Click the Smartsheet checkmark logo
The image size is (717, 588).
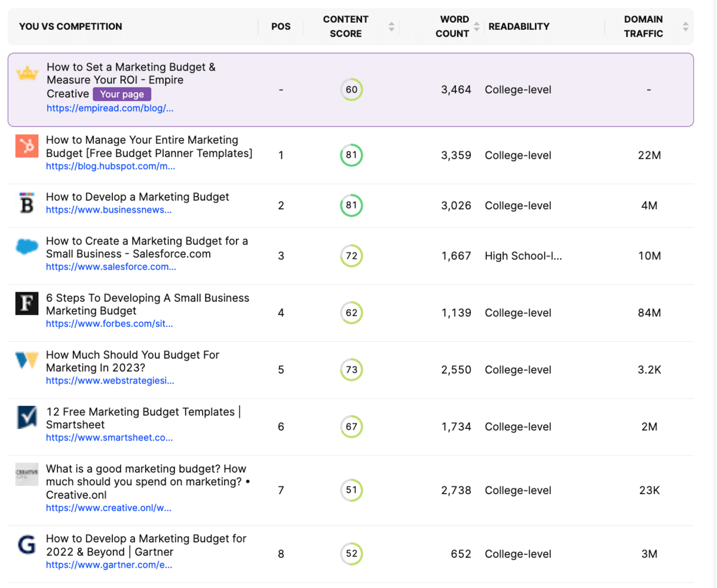click(27, 418)
